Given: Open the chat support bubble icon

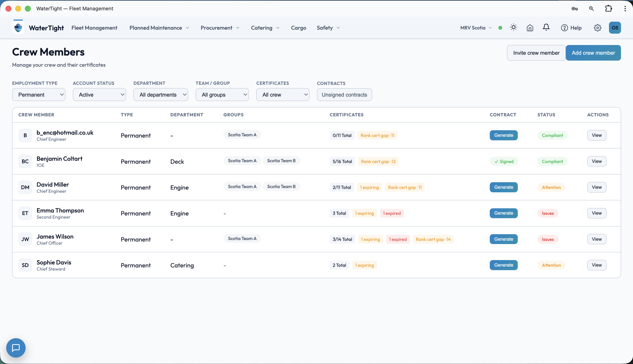Looking at the screenshot, I should click(16, 348).
